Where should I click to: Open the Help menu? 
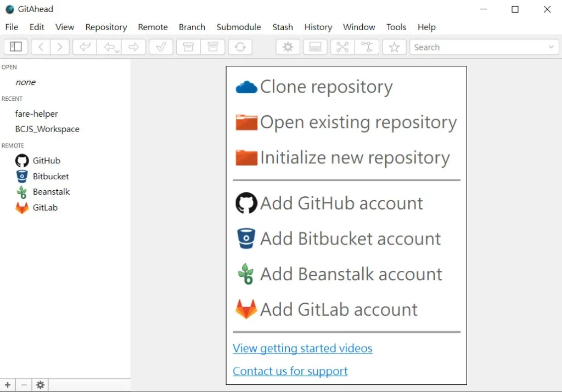pos(426,27)
